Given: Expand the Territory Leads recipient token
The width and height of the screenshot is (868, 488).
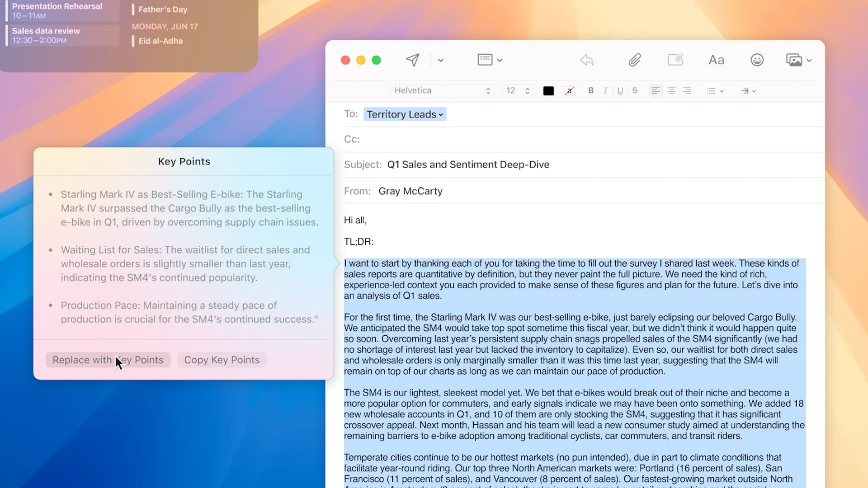Looking at the screenshot, I should pyautogui.click(x=405, y=114).
